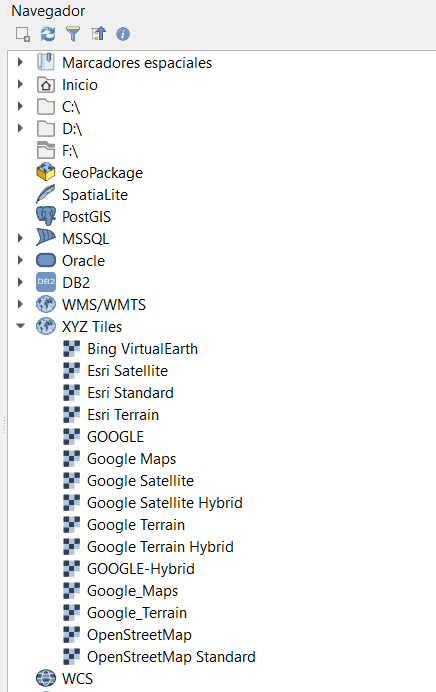Click the WMS/WMTS globe icon
The image size is (436, 692).
(46, 304)
